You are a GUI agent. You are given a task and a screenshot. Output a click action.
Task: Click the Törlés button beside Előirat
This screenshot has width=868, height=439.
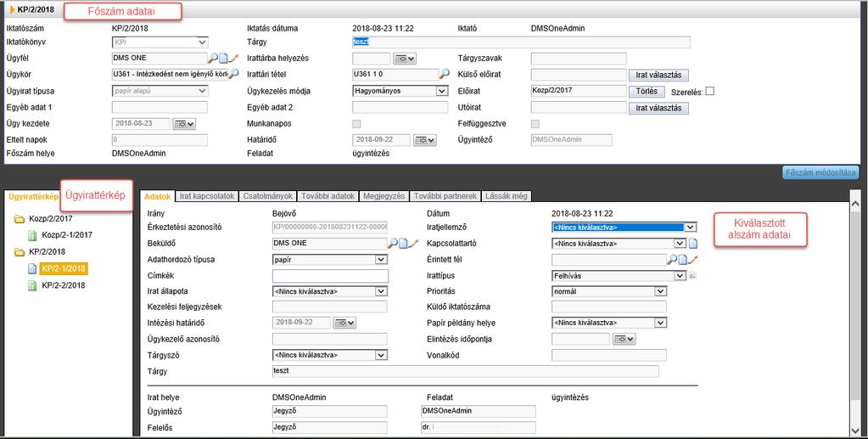(x=647, y=92)
